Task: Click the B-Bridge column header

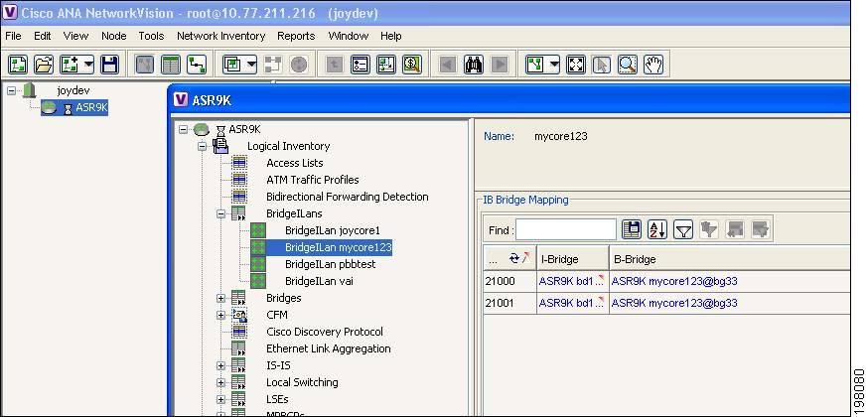Action: point(730,259)
